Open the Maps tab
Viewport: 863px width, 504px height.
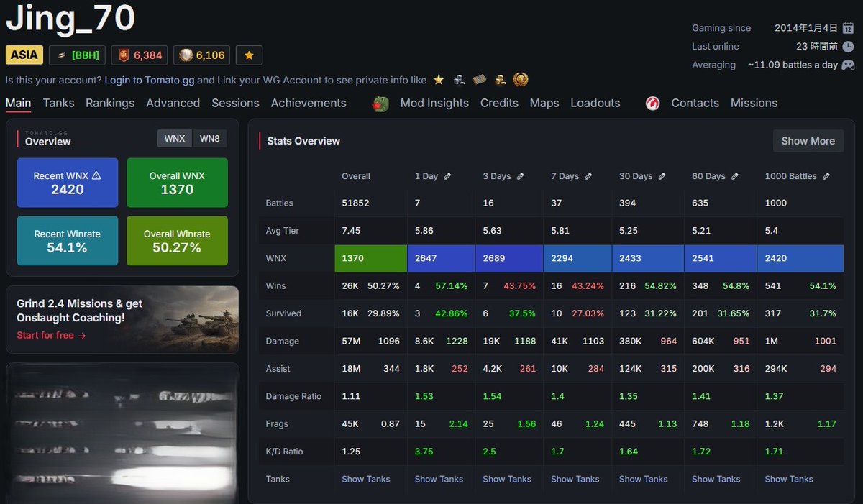544,103
